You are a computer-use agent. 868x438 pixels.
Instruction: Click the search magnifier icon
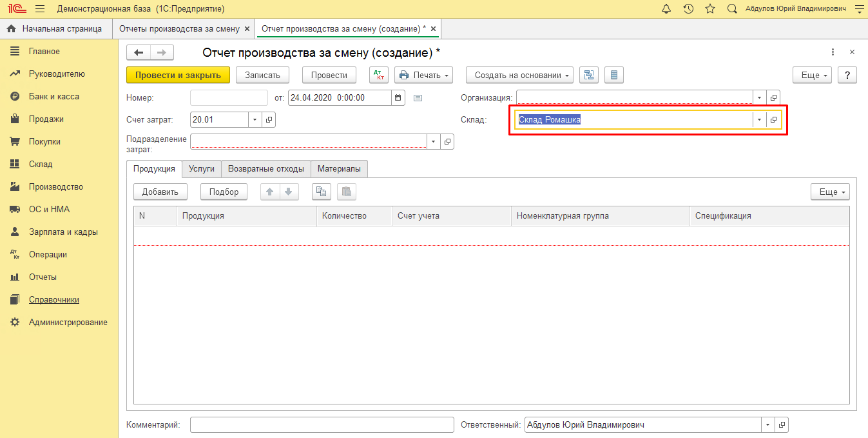pyautogui.click(x=732, y=9)
